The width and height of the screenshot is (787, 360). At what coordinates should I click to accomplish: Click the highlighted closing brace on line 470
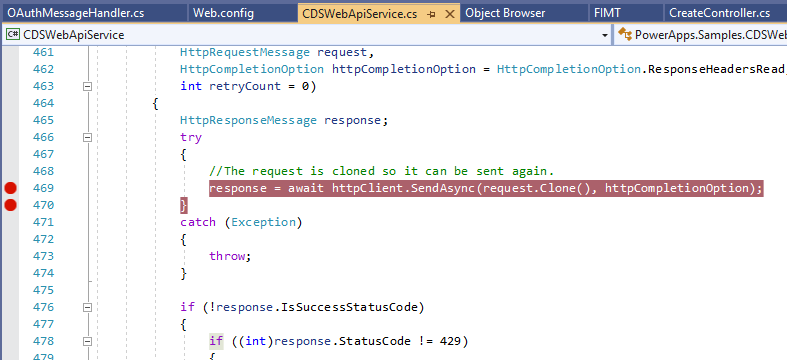coord(184,205)
